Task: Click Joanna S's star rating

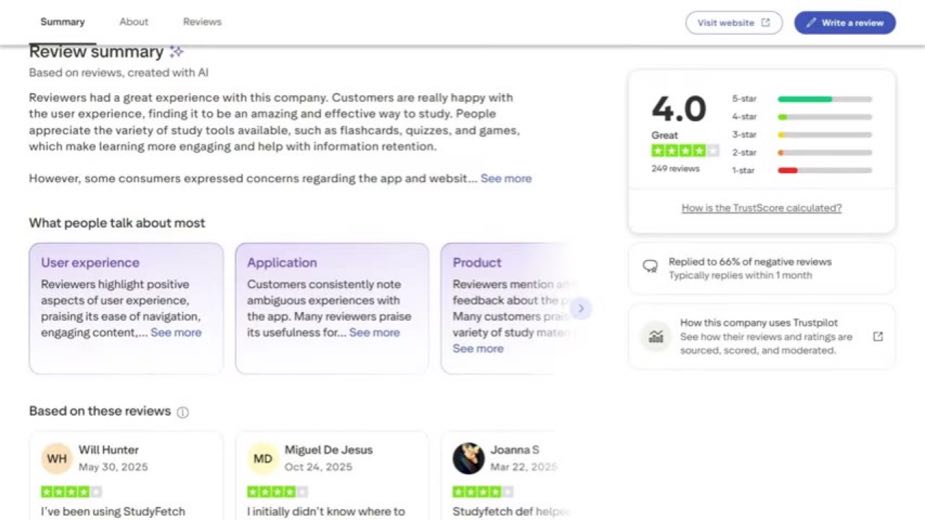Action: [483, 492]
